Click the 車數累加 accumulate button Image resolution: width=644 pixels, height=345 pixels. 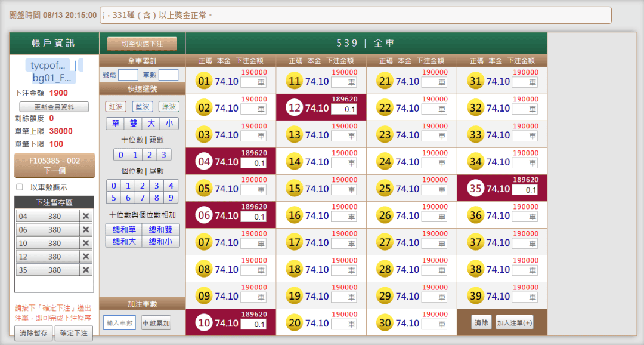tap(156, 323)
